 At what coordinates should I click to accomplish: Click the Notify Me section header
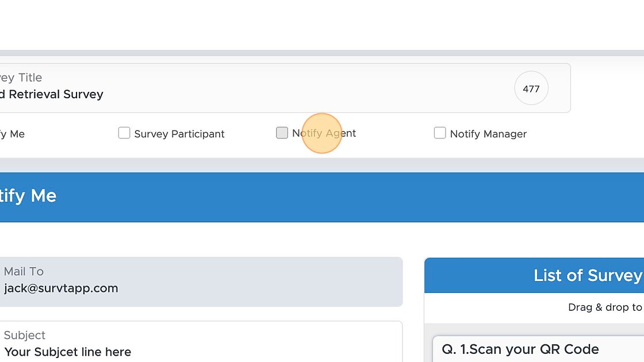(322, 197)
